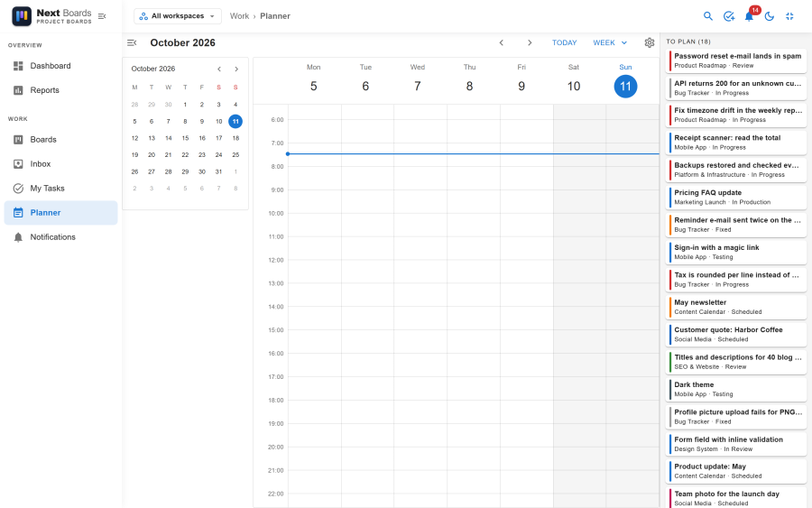The width and height of the screenshot is (812, 508).
Task: Collapse the left sidebar menu icon
Action: coord(102,16)
